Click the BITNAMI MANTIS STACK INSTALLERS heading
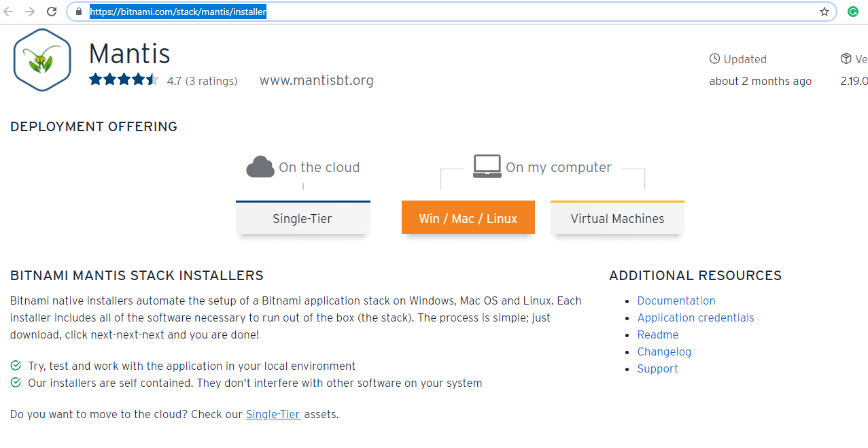 coord(137,275)
